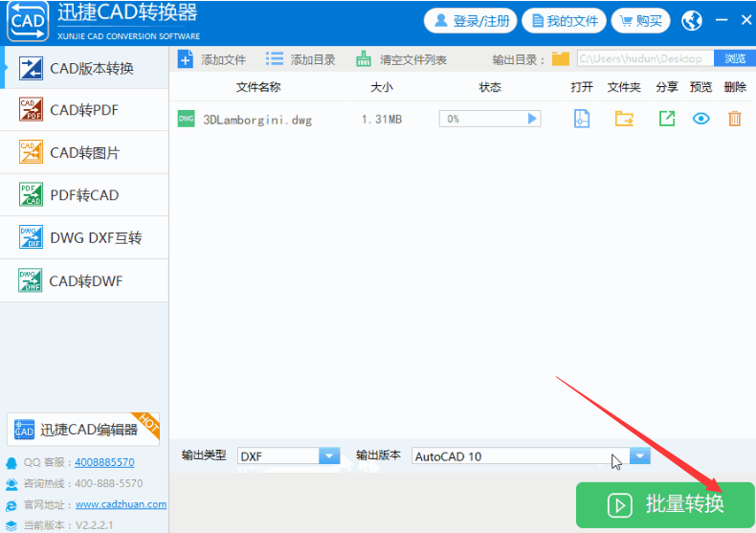Clear the file list with 清空文件列表
The image size is (756, 533).
[x=402, y=59]
